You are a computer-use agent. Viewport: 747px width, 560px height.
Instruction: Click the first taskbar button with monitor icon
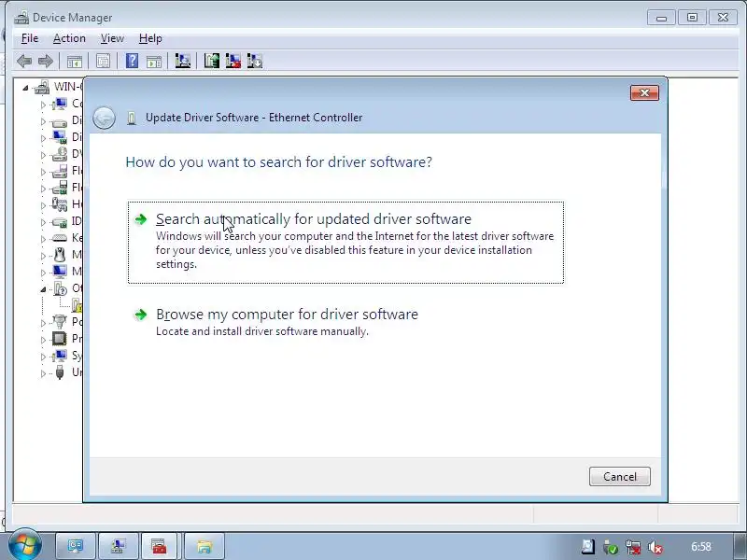point(76,546)
